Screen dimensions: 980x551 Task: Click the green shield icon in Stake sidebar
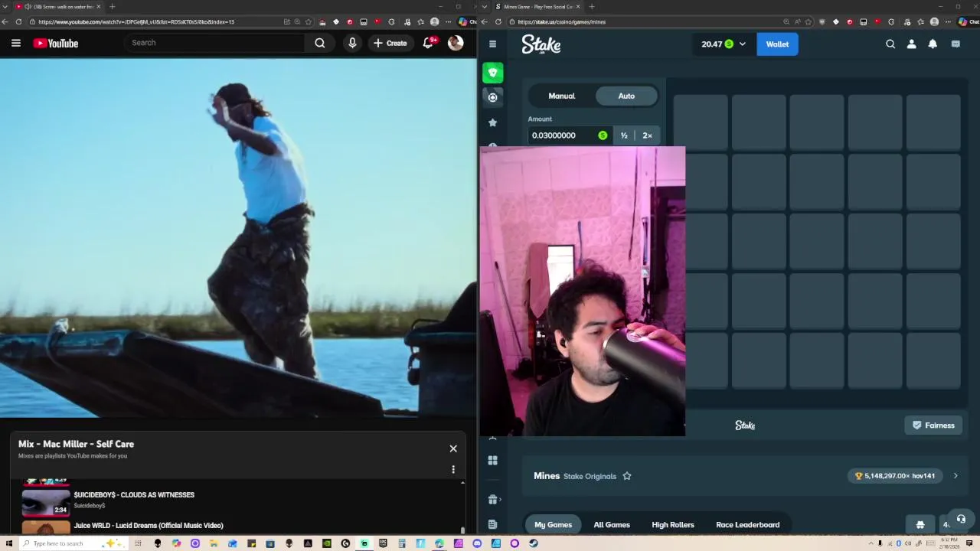pos(493,73)
